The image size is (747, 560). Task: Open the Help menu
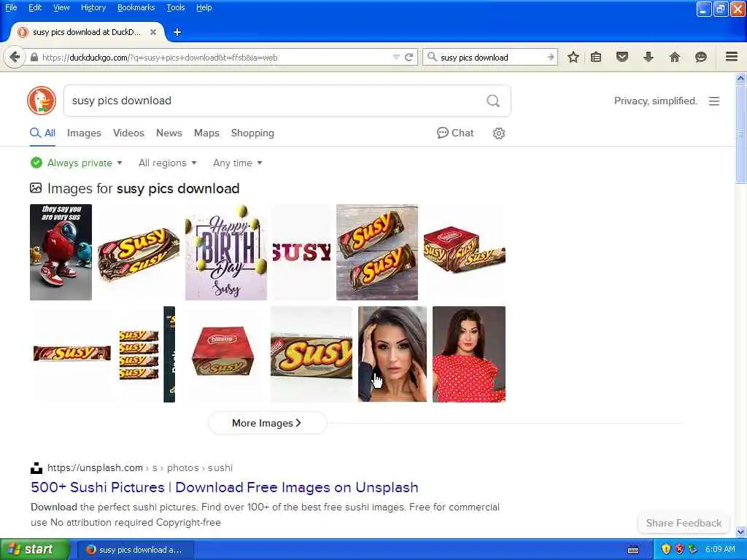click(204, 7)
